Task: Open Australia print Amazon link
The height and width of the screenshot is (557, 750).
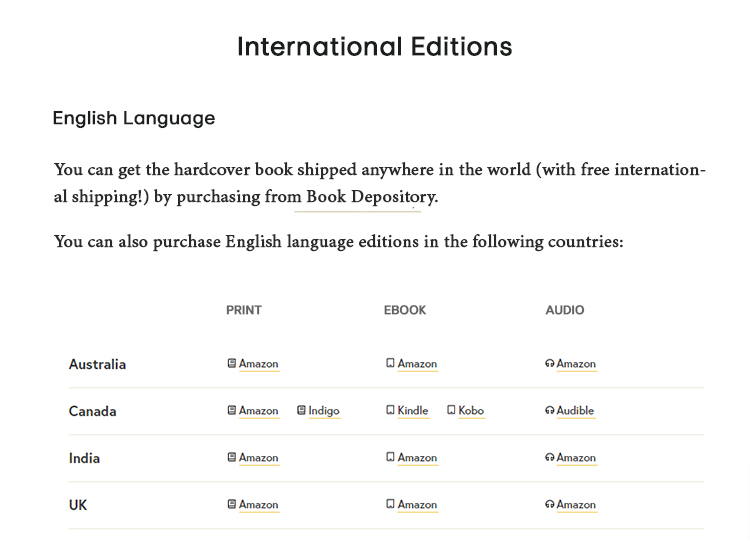Action: tap(259, 364)
